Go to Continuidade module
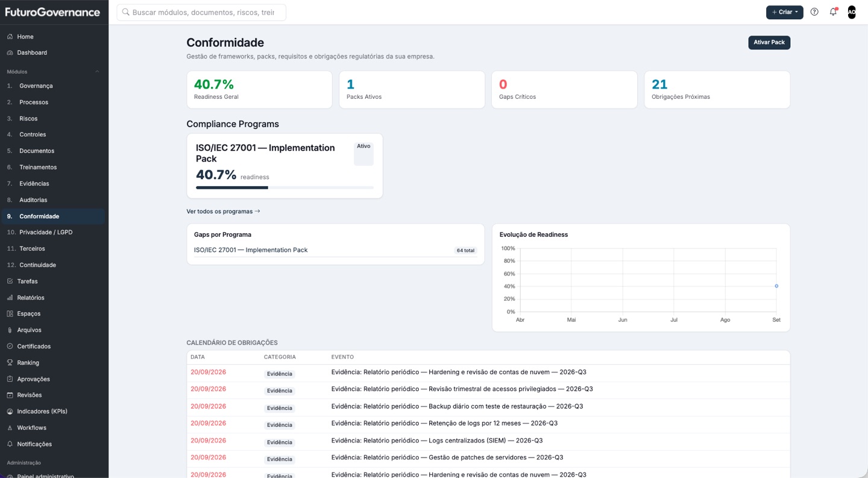Screen dimensions: 868x478 pos(52,265)
